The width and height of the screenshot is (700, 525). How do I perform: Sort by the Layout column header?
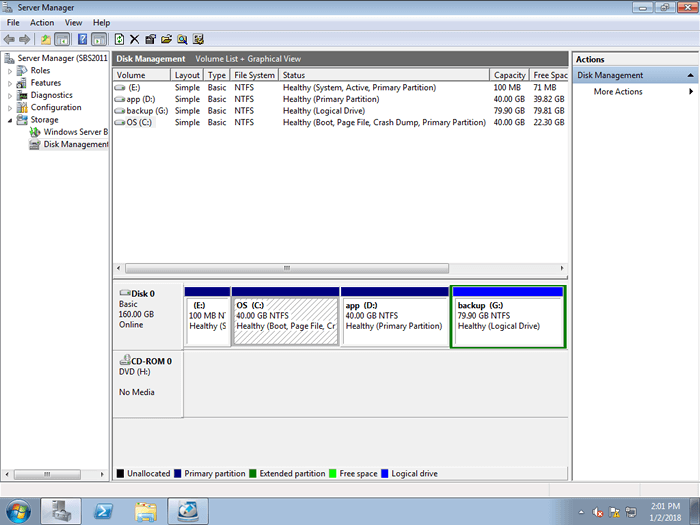[x=187, y=75]
